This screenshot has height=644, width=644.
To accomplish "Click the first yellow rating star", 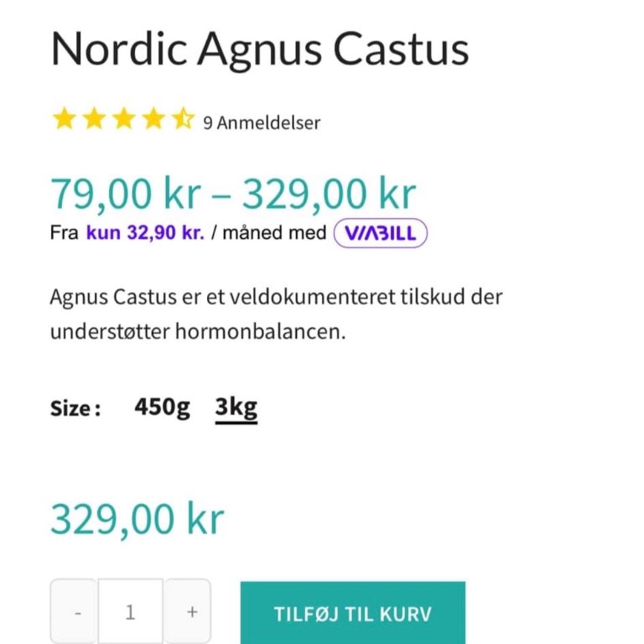I will coord(65,119).
